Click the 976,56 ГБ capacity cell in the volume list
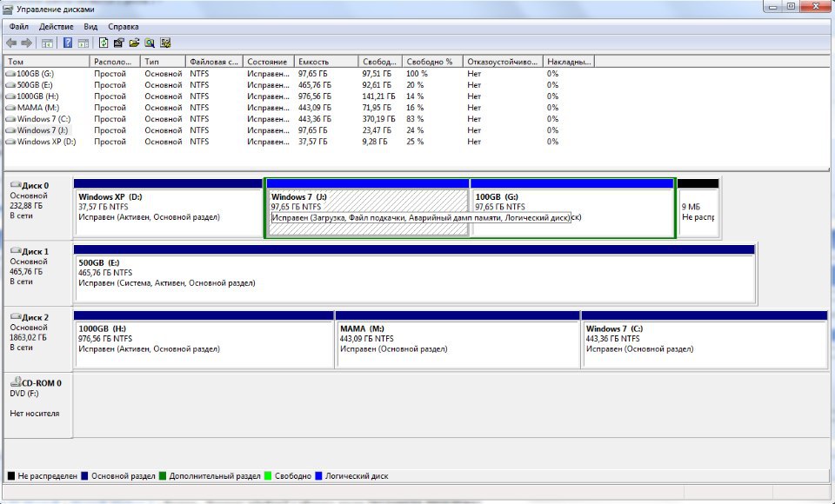This screenshot has width=835, height=504. click(315, 96)
